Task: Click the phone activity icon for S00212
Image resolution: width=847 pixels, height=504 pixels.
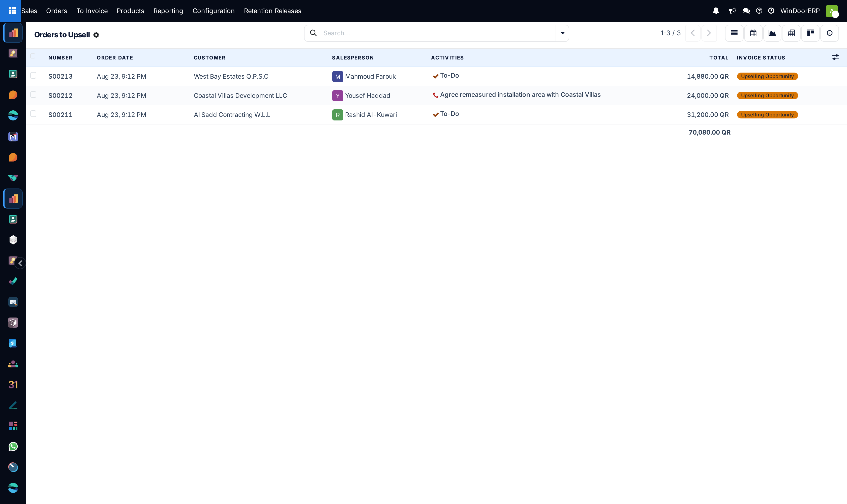Action: [436, 96]
